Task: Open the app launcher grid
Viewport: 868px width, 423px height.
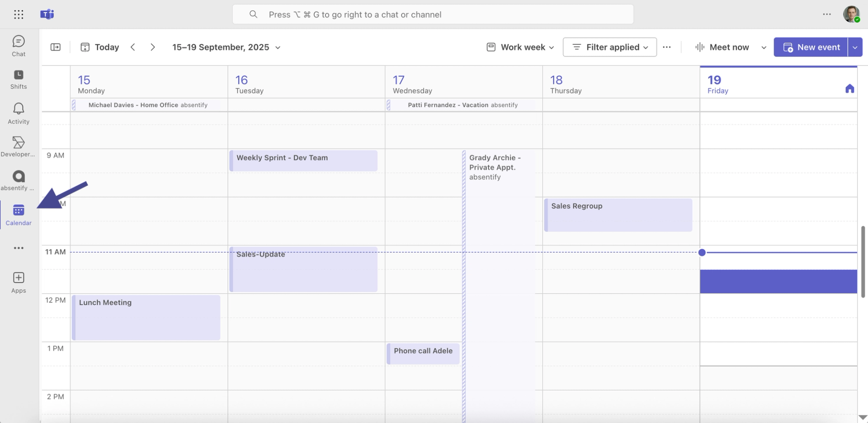Action: 19,14
